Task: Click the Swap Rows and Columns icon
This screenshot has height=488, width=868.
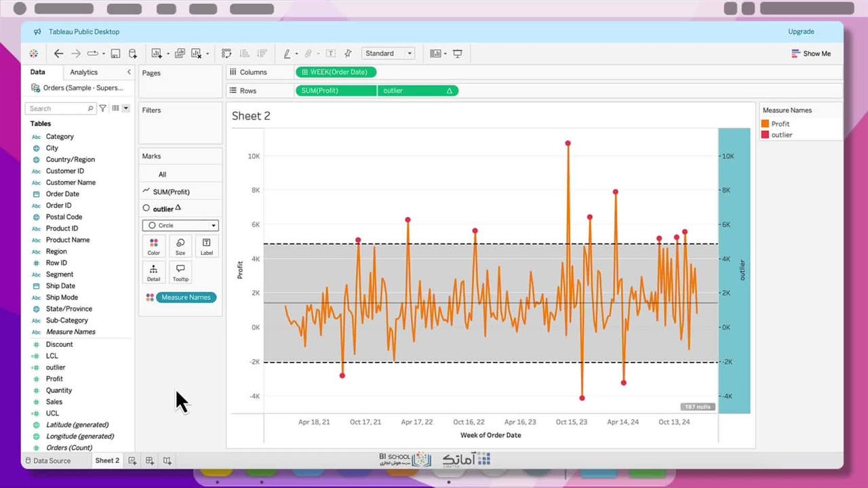Action: coord(226,54)
